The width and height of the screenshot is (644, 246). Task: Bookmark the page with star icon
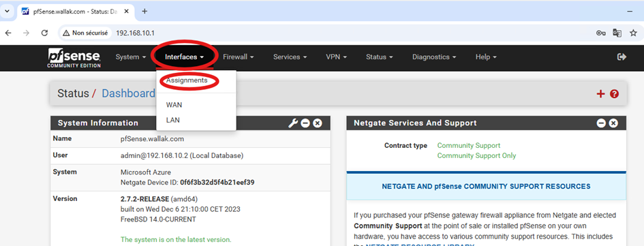tap(633, 33)
